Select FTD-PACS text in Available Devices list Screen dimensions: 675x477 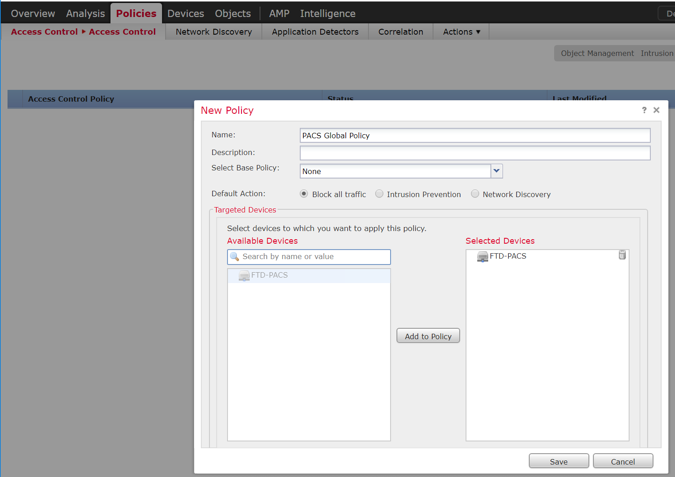click(x=269, y=275)
